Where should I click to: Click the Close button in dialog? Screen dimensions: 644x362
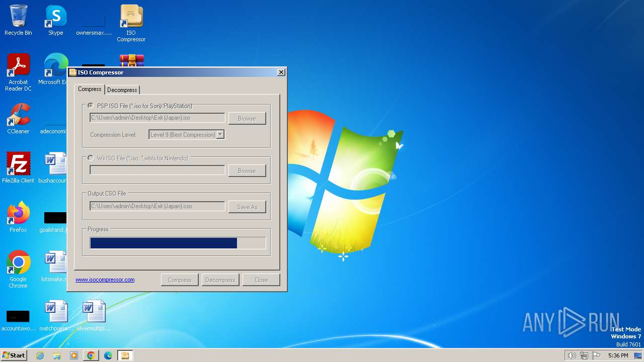tap(261, 280)
